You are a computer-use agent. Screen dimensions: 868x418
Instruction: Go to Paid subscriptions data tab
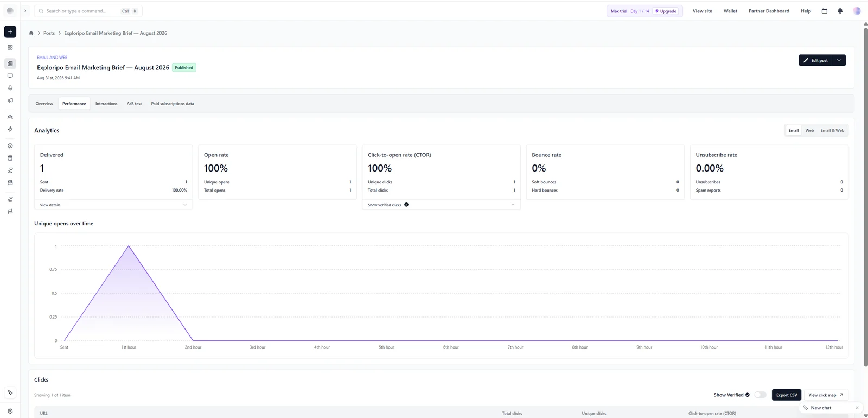(173, 104)
